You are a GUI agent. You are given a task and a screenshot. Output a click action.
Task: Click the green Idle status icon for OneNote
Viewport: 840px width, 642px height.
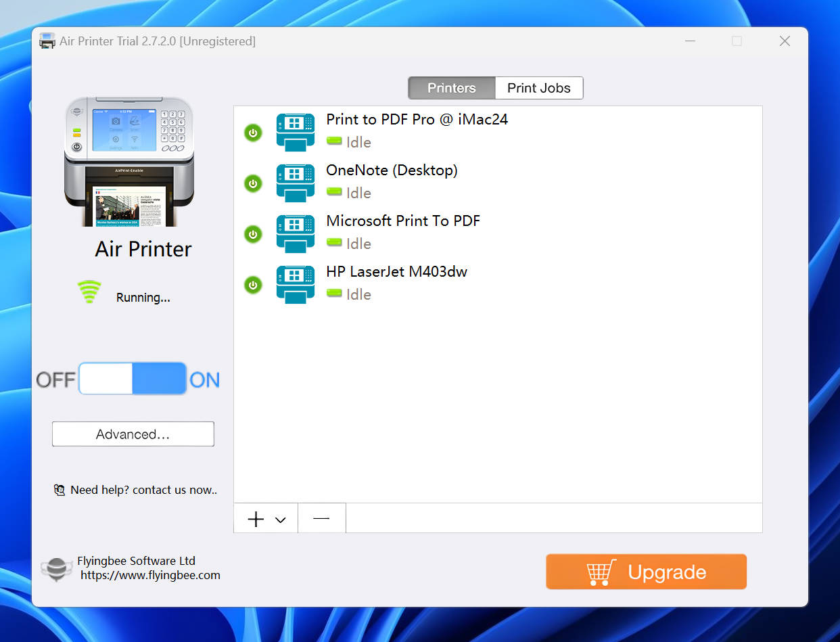[334, 192]
